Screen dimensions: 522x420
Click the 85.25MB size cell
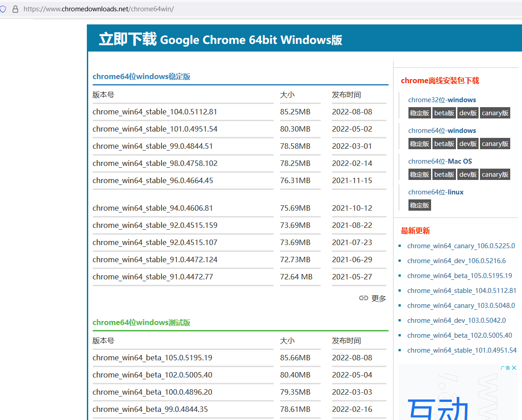(295, 112)
